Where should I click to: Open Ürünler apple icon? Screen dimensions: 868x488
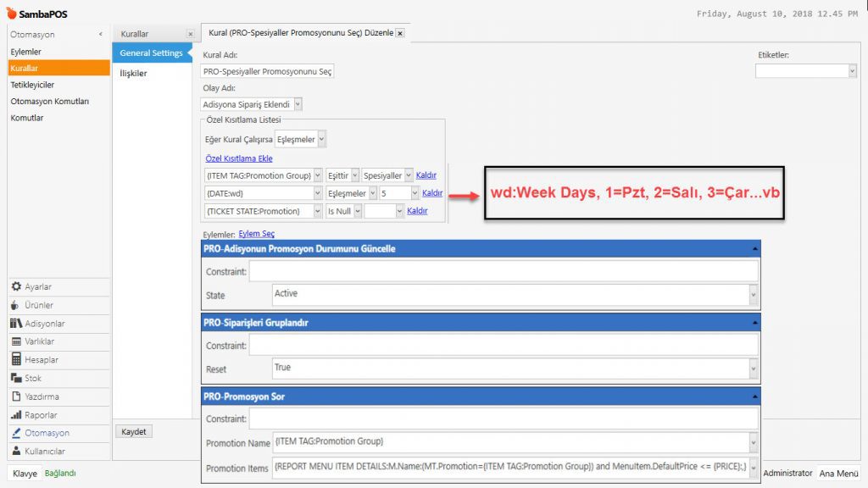(14, 305)
